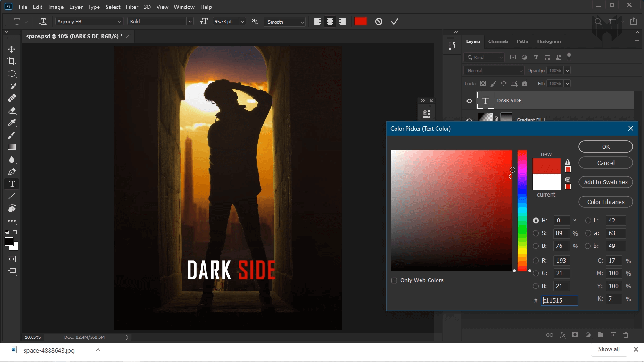Select the H hue radio button
The width and height of the screenshot is (644, 362).
(x=536, y=221)
